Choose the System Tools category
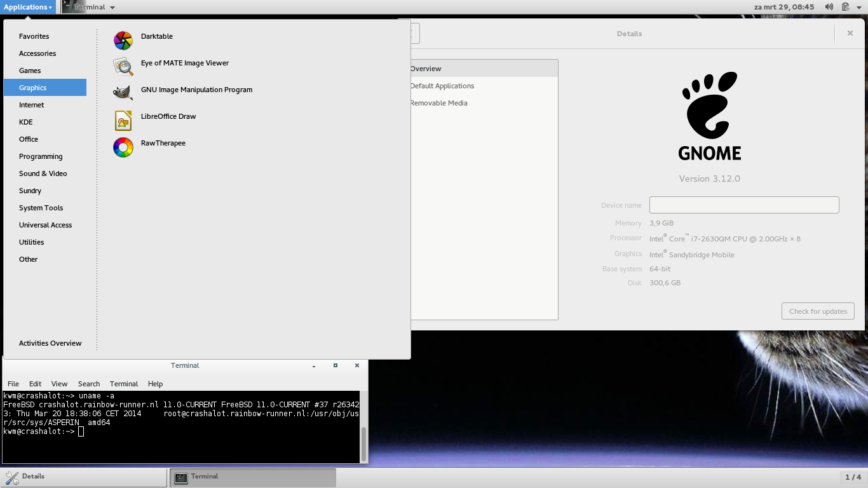Image resolution: width=868 pixels, height=488 pixels. click(x=41, y=208)
